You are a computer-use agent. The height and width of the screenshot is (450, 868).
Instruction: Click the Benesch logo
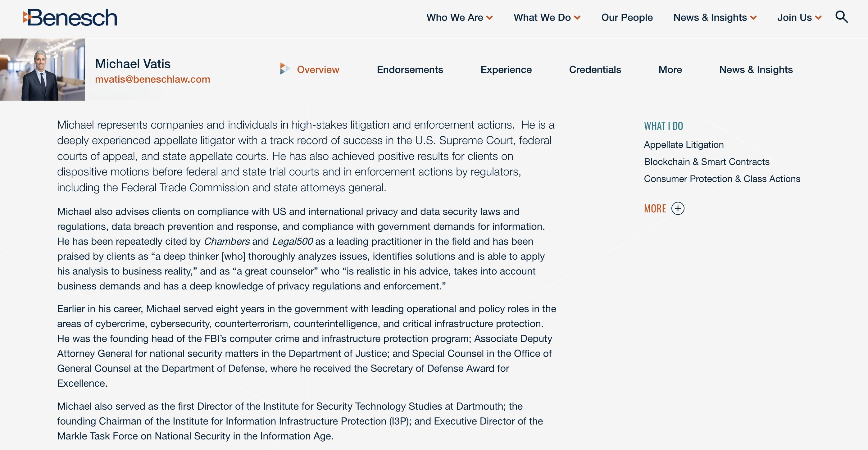[70, 17]
